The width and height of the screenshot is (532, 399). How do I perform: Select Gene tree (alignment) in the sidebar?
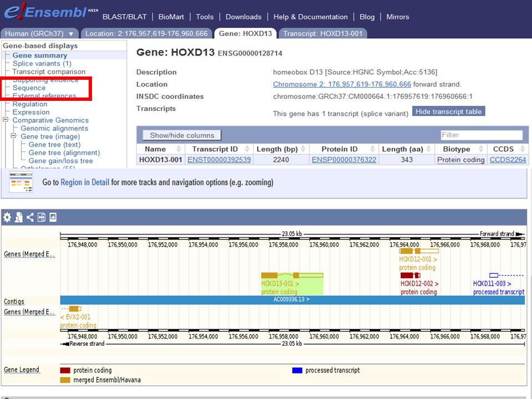[64, 153]
